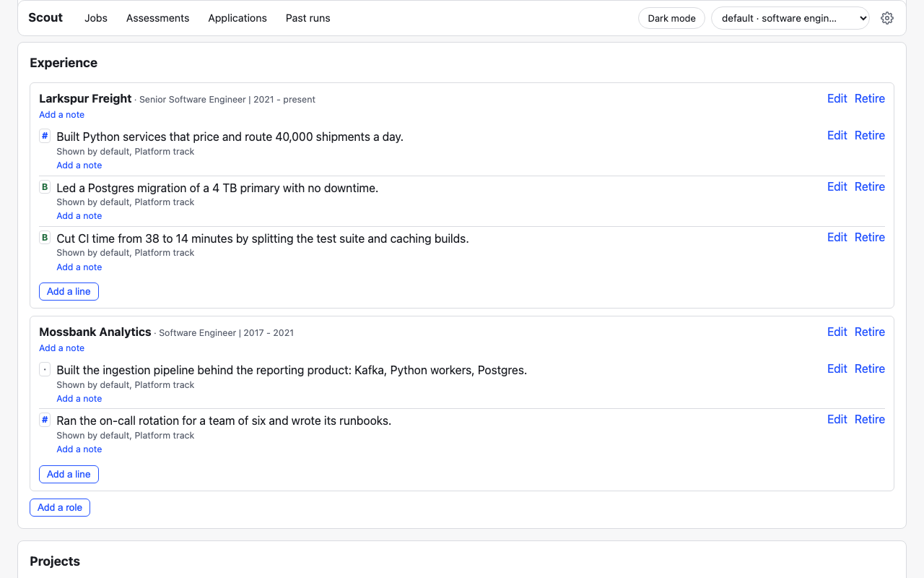Edit the Postgres migration line
This screenshot has width=924, height=578.
pyautogui.click(x=837, y=186)
